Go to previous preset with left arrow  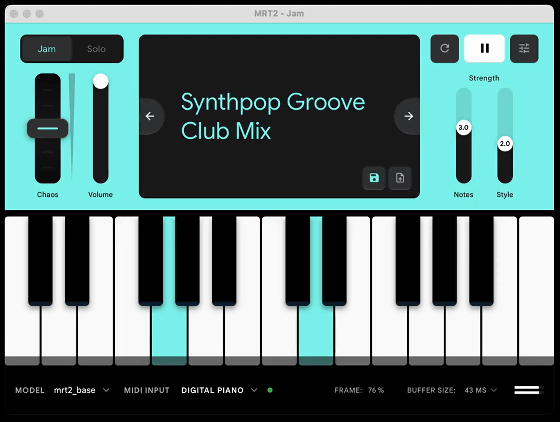(x=150, y=116)
